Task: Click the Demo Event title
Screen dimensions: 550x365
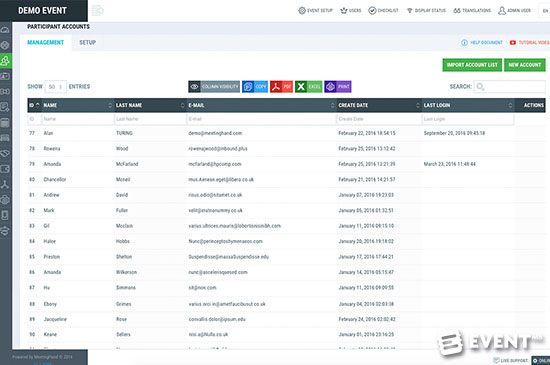Action: click(x=42, y=11)
